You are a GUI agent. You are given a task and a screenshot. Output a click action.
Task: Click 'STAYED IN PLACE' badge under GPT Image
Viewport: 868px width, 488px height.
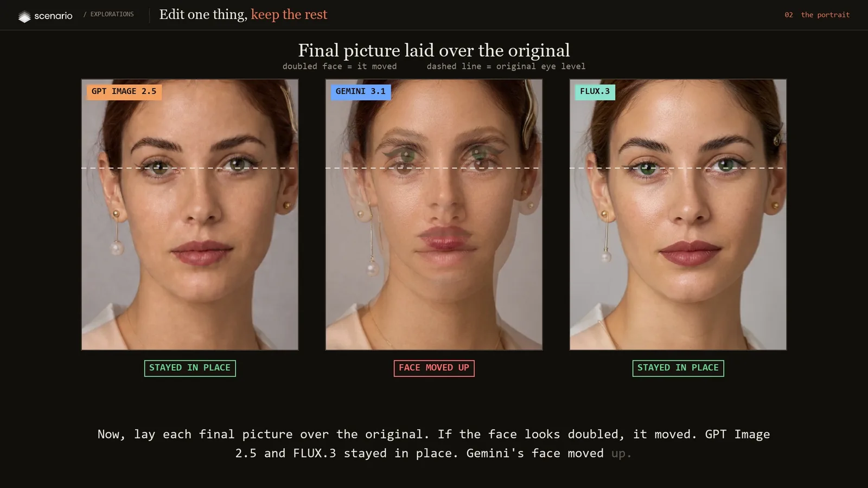[190, 368]
